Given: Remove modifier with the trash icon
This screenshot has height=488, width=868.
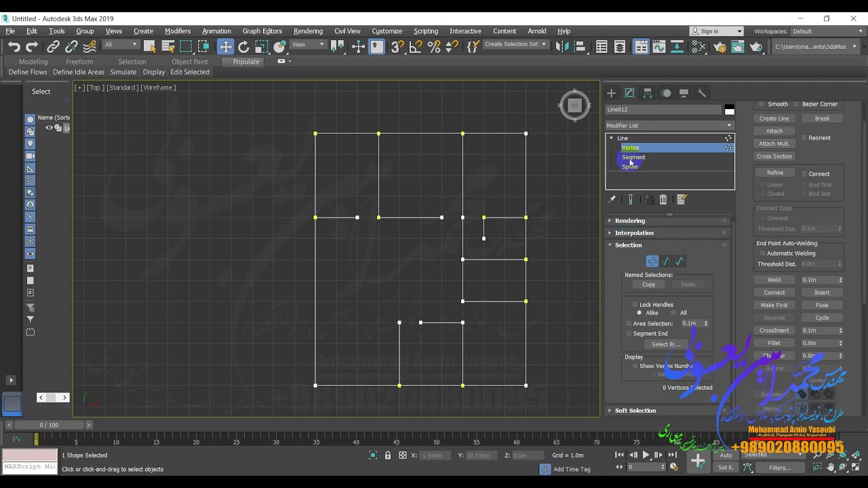Looking at the screenshot, I should pyautogui.click(x=663, y=199).
